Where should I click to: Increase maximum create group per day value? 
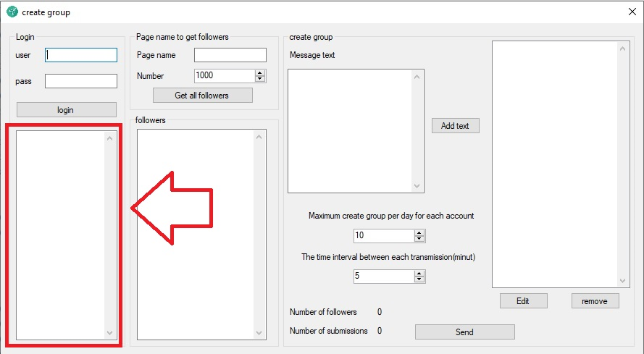coord(419,232)
